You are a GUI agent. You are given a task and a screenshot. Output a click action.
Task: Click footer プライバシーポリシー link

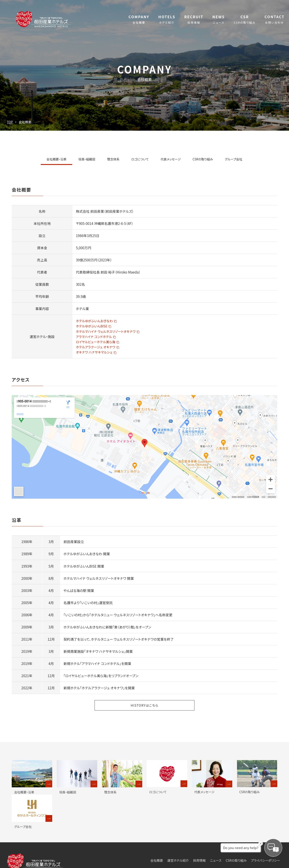coord(265,860)
